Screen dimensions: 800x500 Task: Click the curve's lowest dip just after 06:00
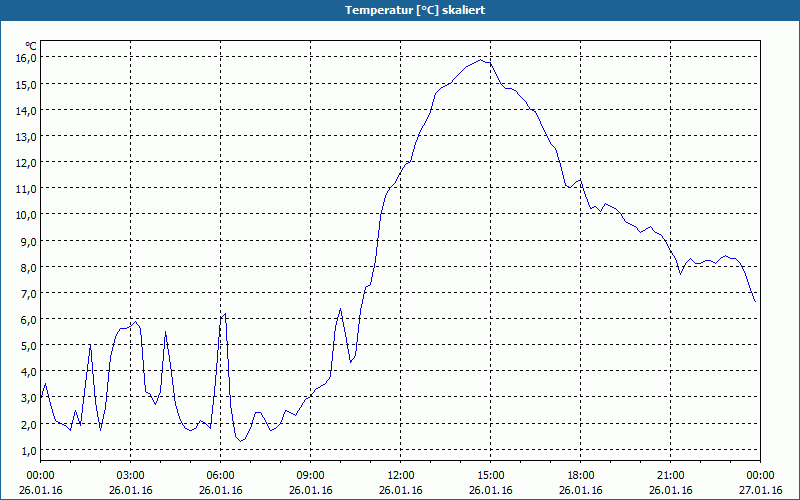tap(240, 441)
